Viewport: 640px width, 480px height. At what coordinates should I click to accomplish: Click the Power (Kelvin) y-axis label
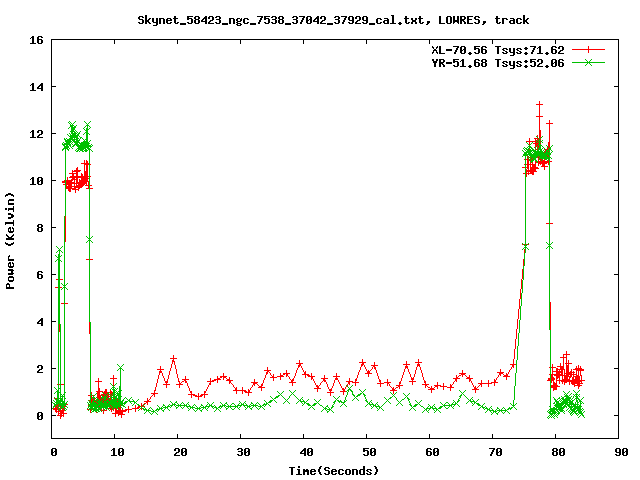click(x=10, y=241)
